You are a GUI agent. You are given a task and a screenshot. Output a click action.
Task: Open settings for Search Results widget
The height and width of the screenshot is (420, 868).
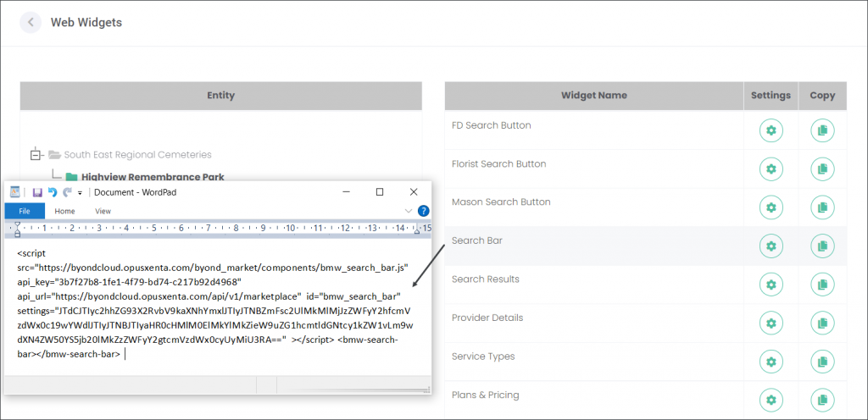point(771,285)
